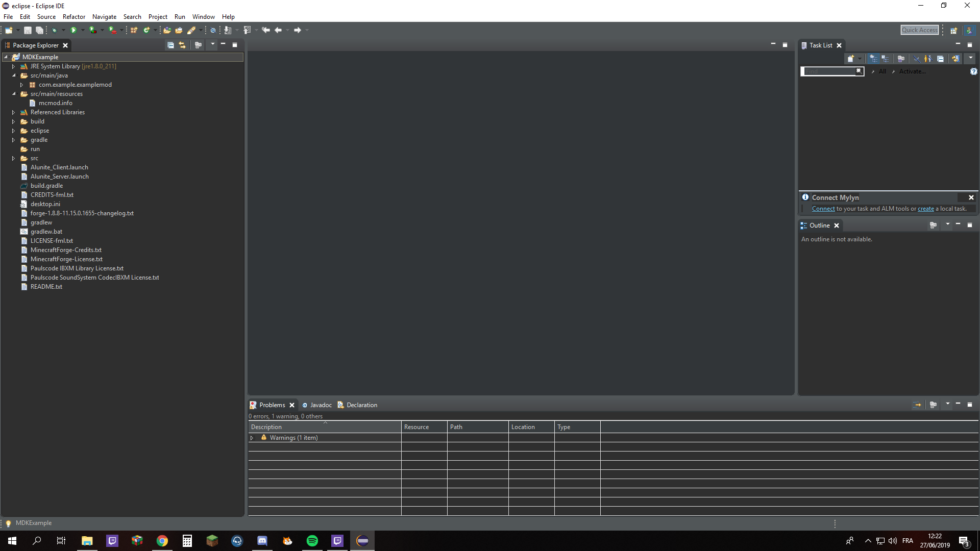The image size is (980, 551).
Task: Collapse all in Package Explorer
Action: point(170,45)
